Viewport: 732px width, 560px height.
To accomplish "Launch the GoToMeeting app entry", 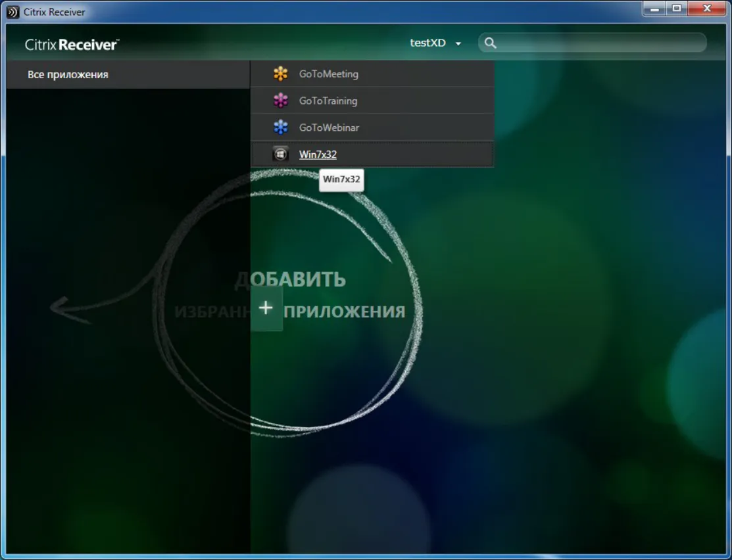I will coord(372,74).
